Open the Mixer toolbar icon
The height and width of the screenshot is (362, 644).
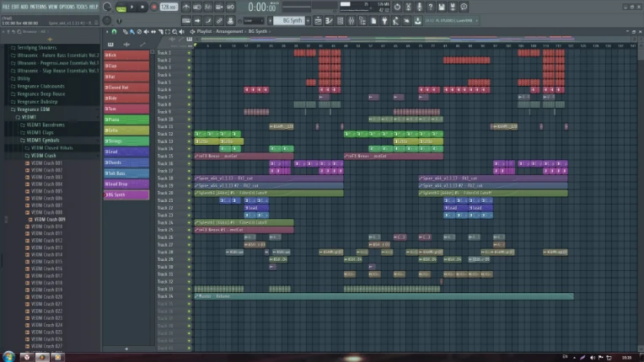352,20
